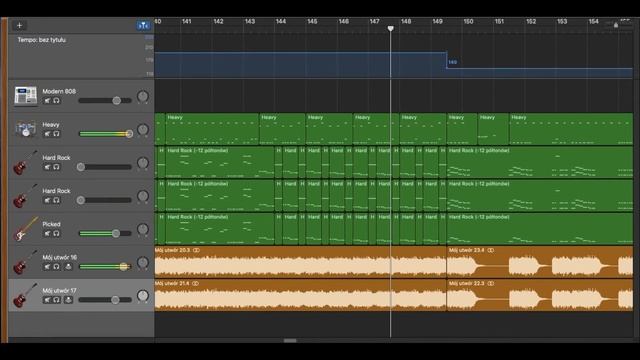Click guitar icon of Hard Rock track above Picked

pos(25,196)
